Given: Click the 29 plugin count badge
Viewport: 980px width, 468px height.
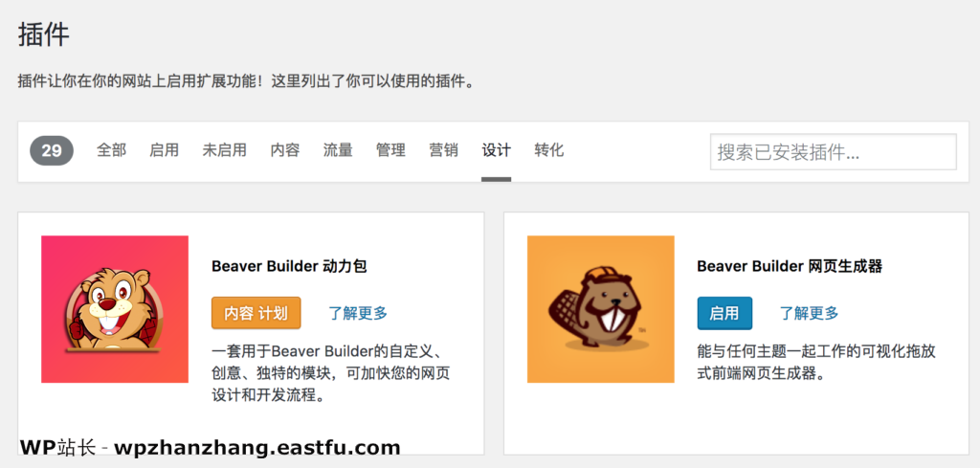Looking at the screenshot, I should (x=52, y=150).
